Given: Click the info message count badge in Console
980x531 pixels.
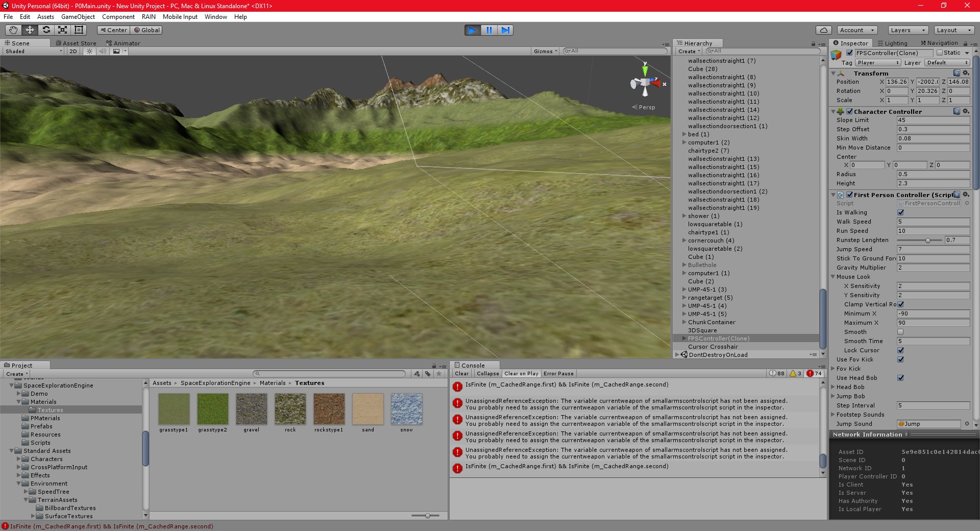Looking at the screenshot, I should coord(777,373).
